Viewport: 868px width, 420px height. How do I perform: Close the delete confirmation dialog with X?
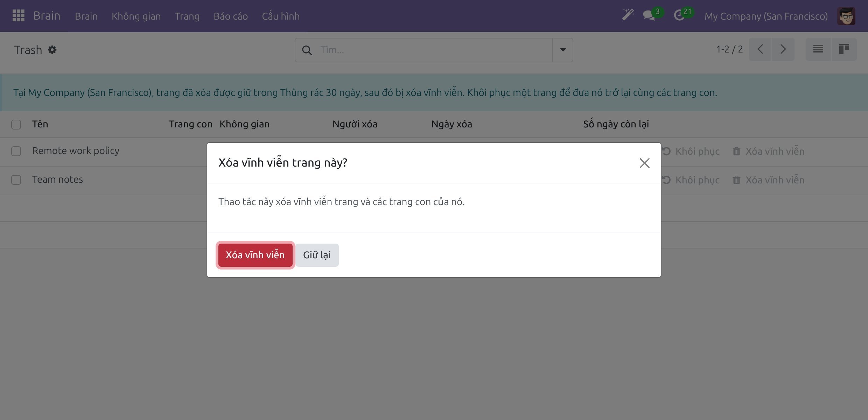coord(644,163)
